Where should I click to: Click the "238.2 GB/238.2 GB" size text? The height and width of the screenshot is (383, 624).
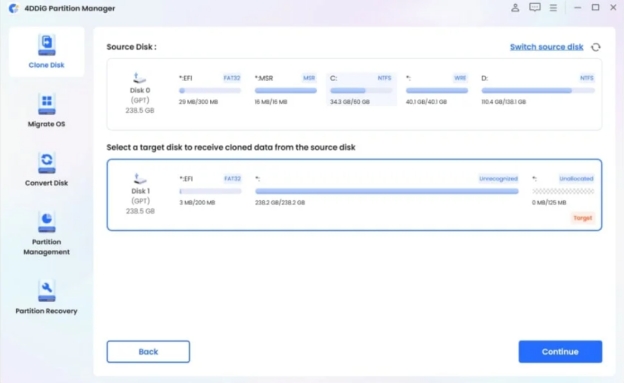click(x=280, y=203)
